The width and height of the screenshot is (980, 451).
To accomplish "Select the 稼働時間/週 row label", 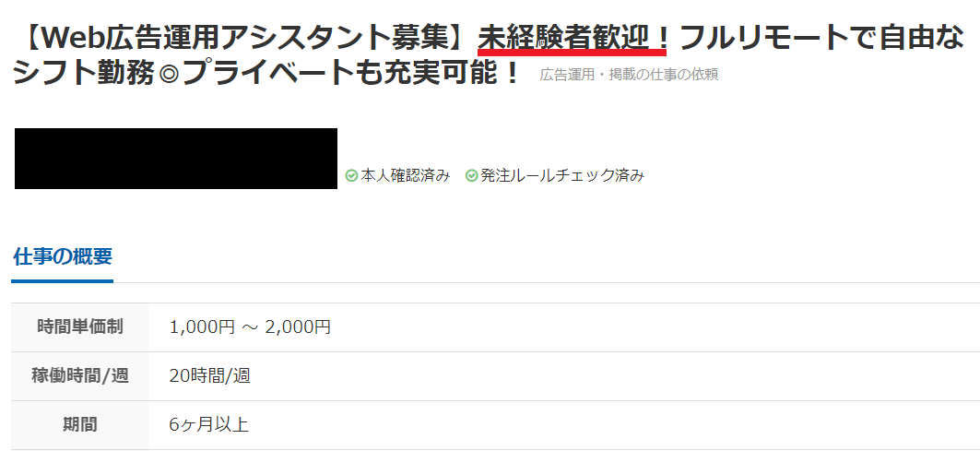I will click(80, 376).
